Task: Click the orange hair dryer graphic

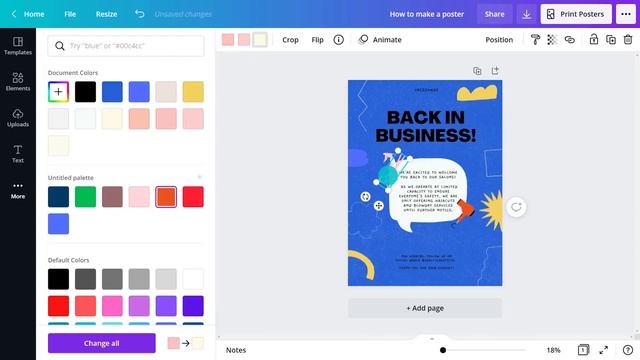Action: pos(465,211)
